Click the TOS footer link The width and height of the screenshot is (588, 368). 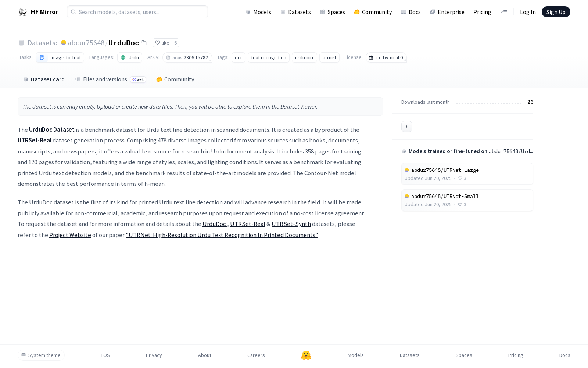pyautogui.click(x=105, y=355)
